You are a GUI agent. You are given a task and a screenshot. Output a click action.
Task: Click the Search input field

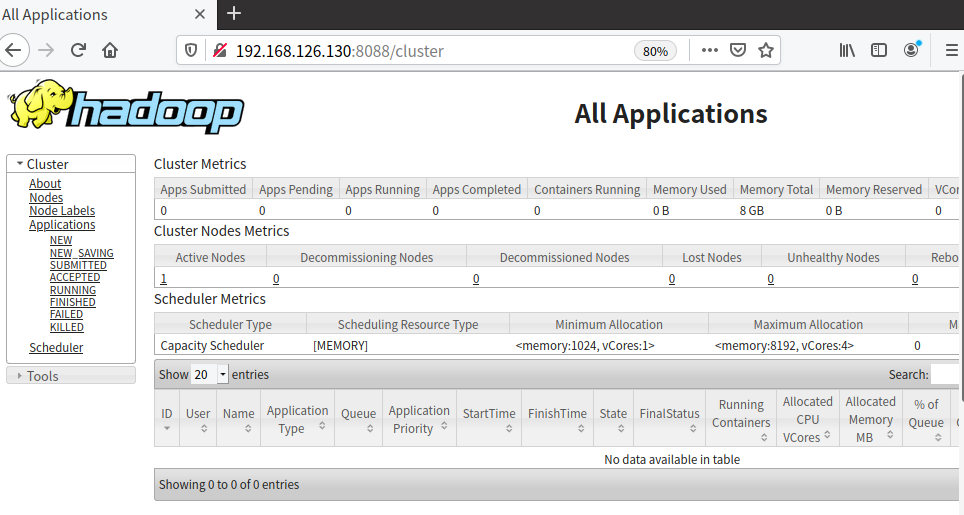click(944, 374)
